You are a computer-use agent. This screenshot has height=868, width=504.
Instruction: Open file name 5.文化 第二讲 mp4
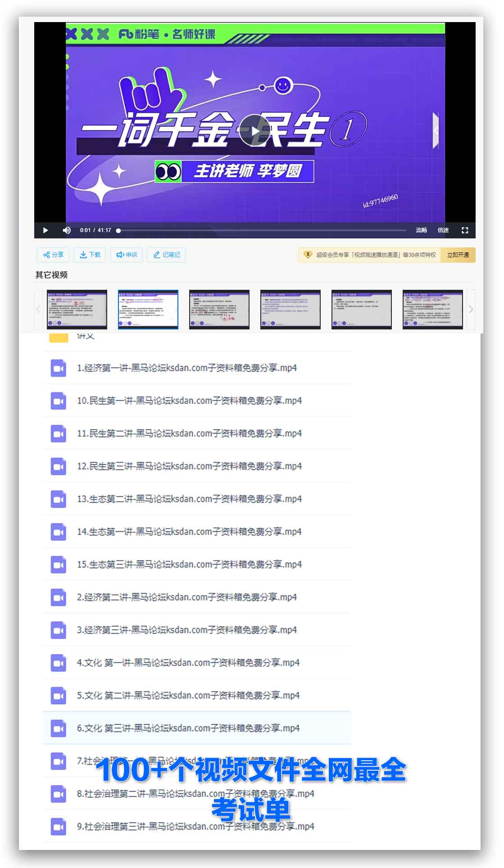click(x=188, y=695)
